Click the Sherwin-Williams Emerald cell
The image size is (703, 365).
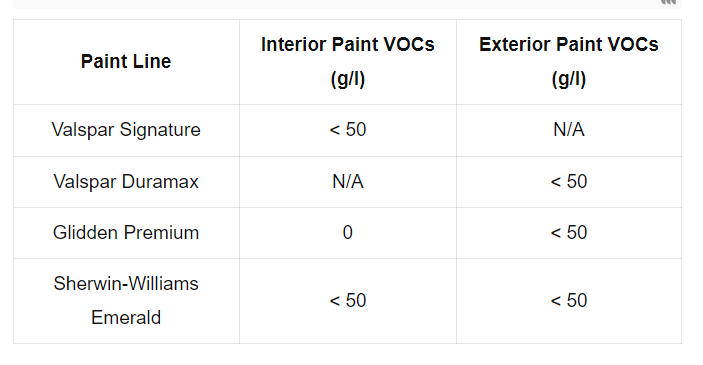(126, 301)
